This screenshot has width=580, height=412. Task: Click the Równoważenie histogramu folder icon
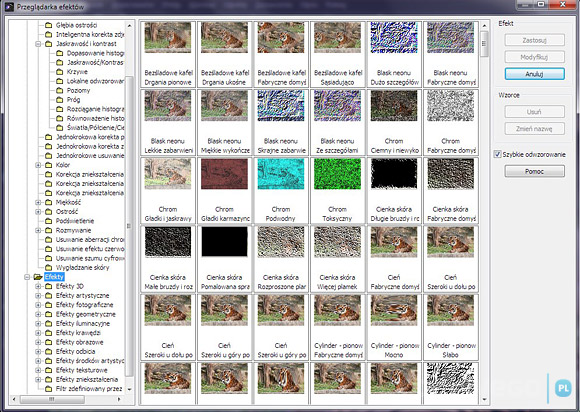pos(60,118)
